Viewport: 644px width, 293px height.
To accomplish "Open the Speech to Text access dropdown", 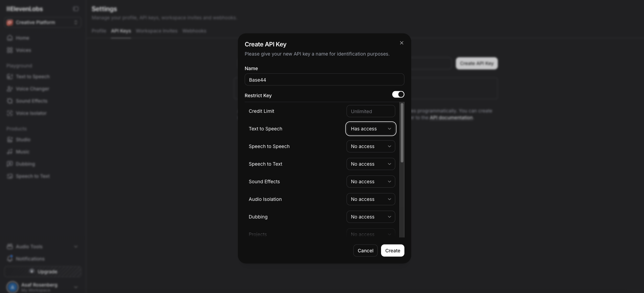I will click(x=371, y=164).
